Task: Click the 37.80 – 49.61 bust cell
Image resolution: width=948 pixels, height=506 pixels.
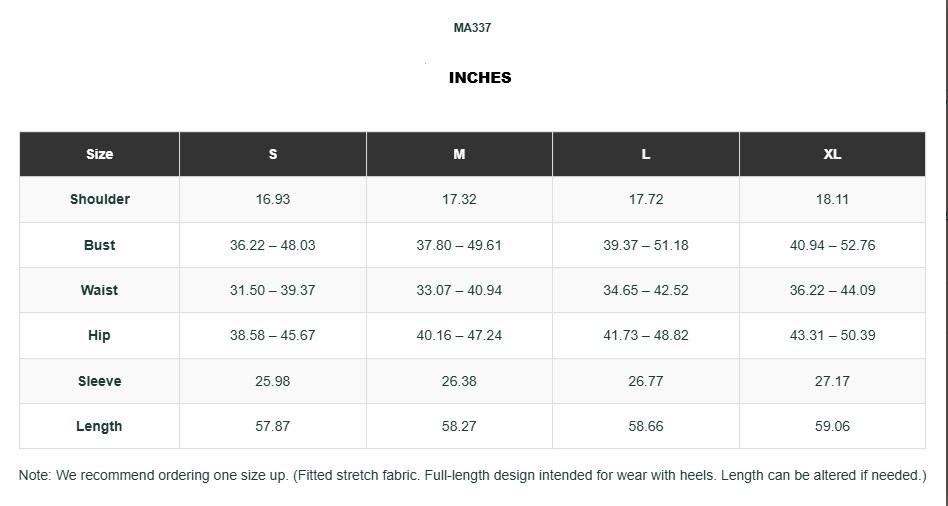Action: (459, 245)
